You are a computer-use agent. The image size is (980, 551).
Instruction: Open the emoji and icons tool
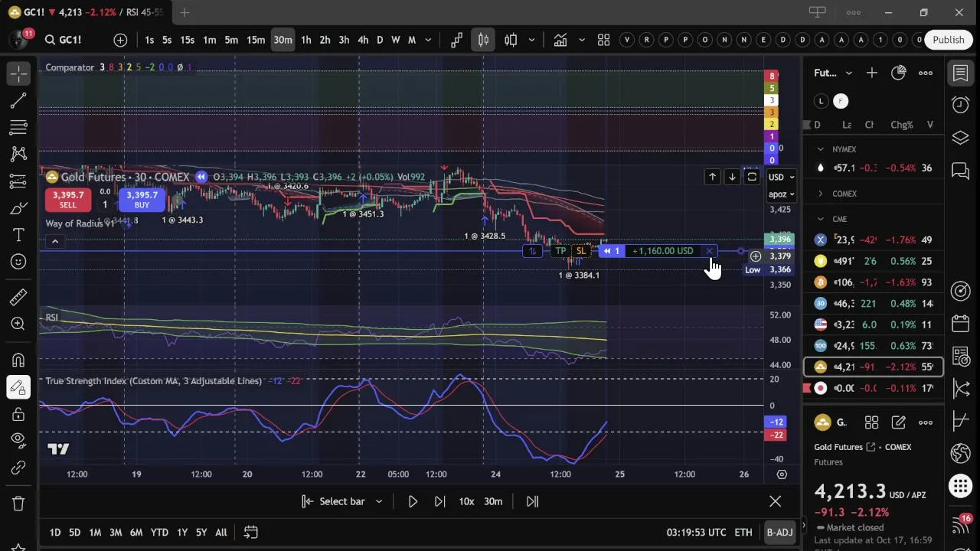(x=18, y=262)
